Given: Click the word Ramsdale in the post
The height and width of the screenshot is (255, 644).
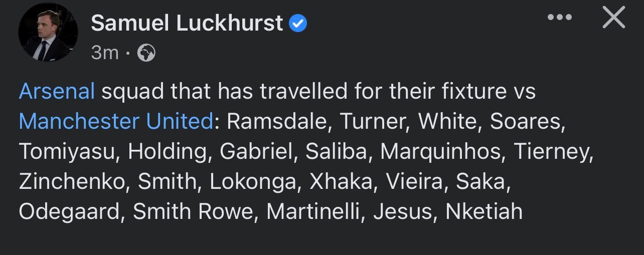Looking at the screenshot, I should point(278,122).
